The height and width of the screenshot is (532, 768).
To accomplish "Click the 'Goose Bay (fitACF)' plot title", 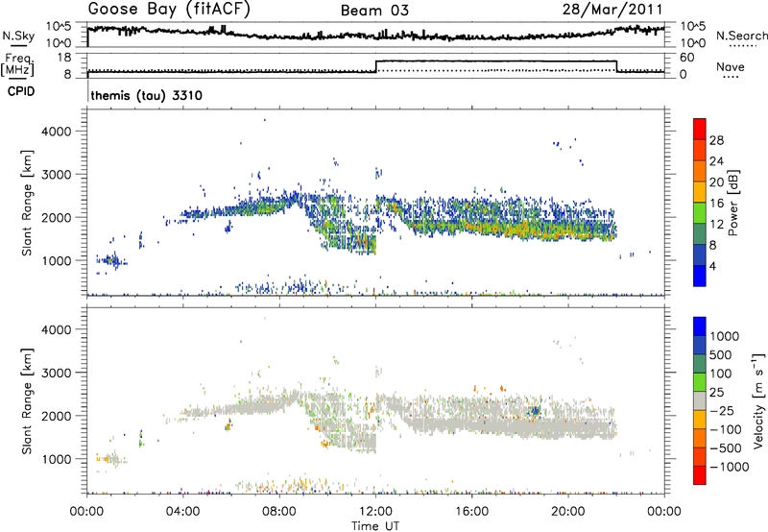I will coord(169,10).
